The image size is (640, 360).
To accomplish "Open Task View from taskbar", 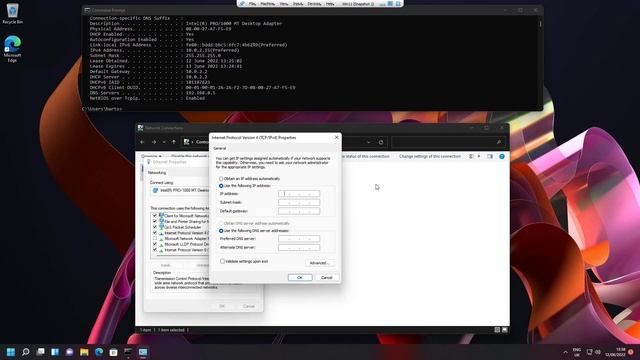I will [40, 352].
